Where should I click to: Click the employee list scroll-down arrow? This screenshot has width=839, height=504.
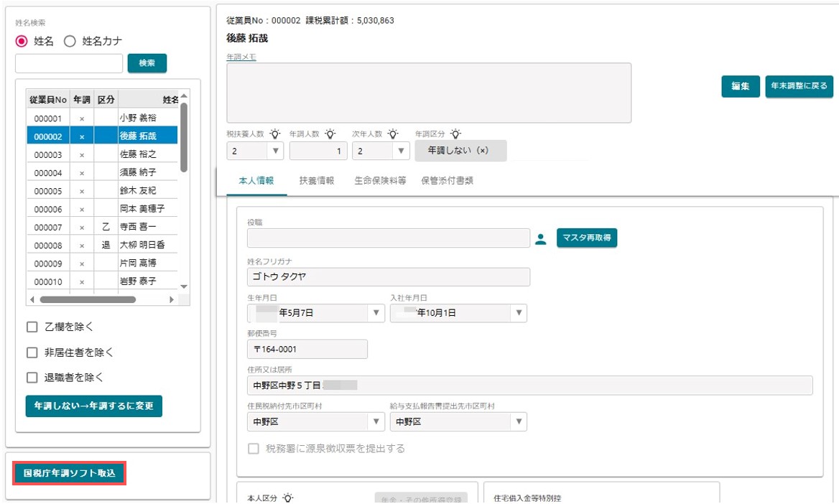click(x=184, y=286)
